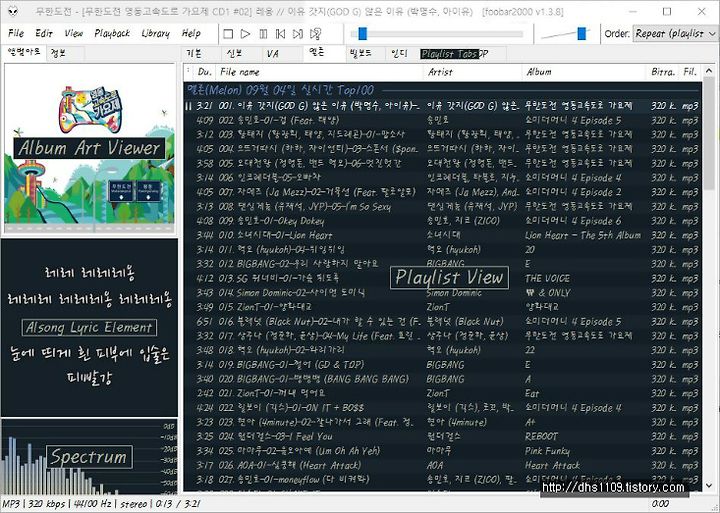The width and height of the screenshot is (720, 513).
Task: Select the VA playlist tab
Action: (x=282, y=54)
